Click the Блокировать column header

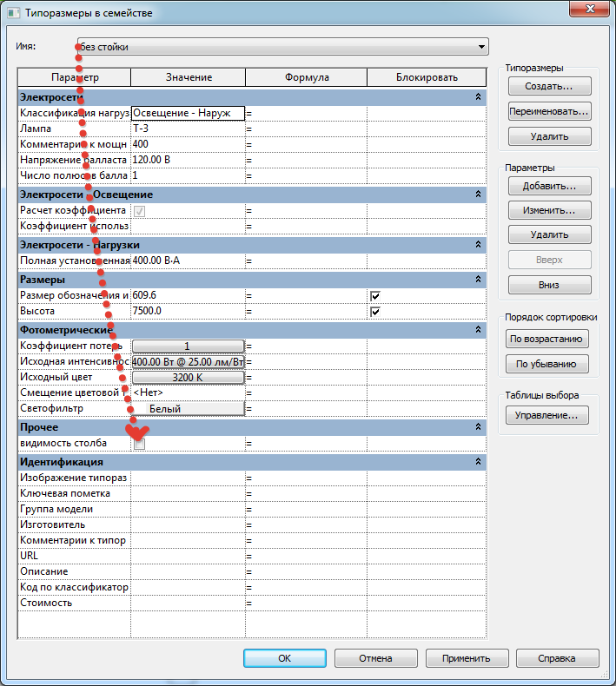(x=427, y=77)
